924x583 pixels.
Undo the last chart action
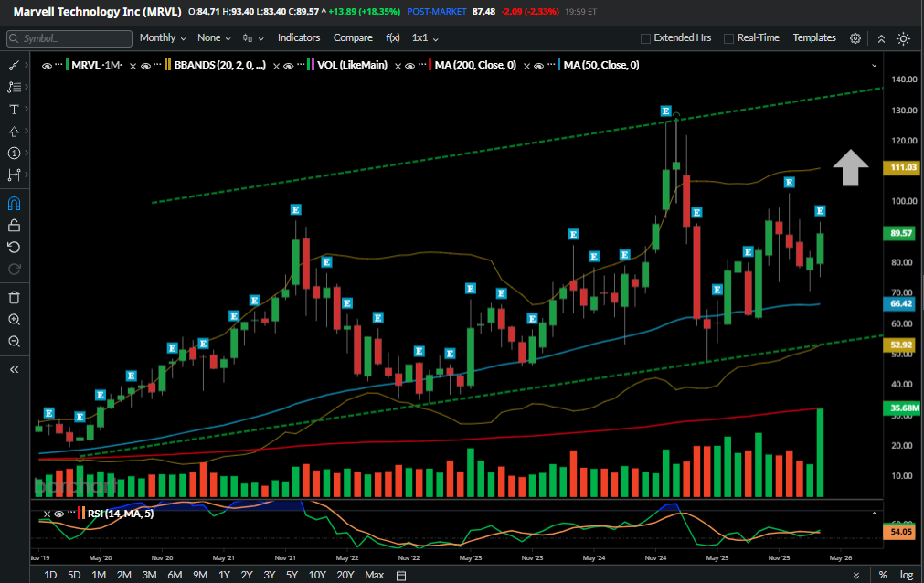(14, 248)
